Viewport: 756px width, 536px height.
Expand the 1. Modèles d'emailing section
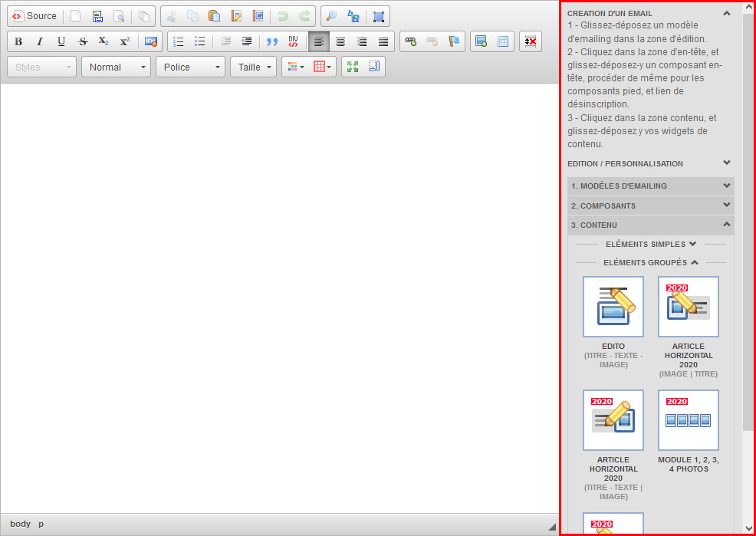(x=650, y=186)
